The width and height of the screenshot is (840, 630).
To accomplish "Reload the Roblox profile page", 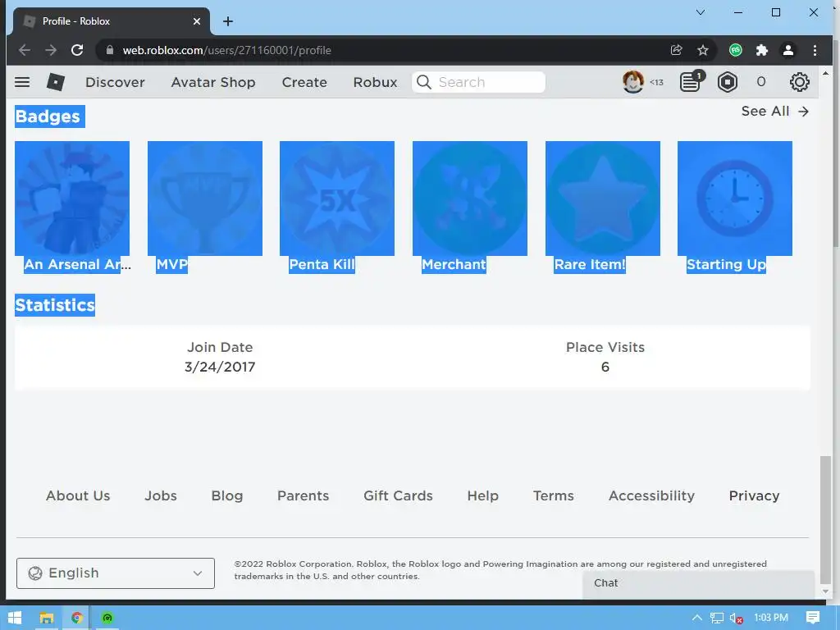I will click(77, 50).
